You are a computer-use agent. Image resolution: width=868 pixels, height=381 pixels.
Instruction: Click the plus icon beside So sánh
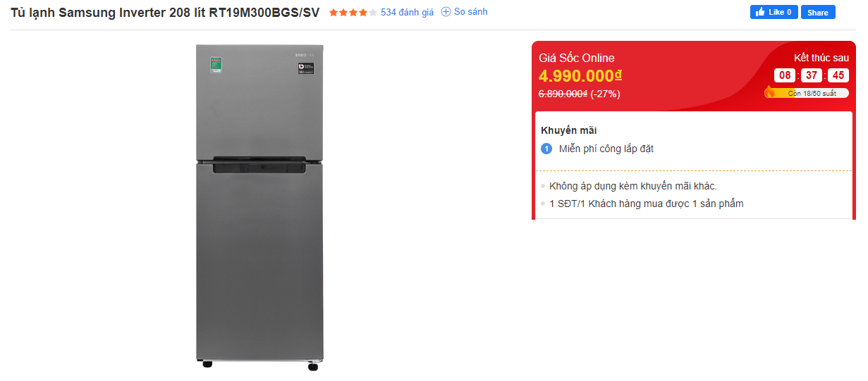click(446, 12)
